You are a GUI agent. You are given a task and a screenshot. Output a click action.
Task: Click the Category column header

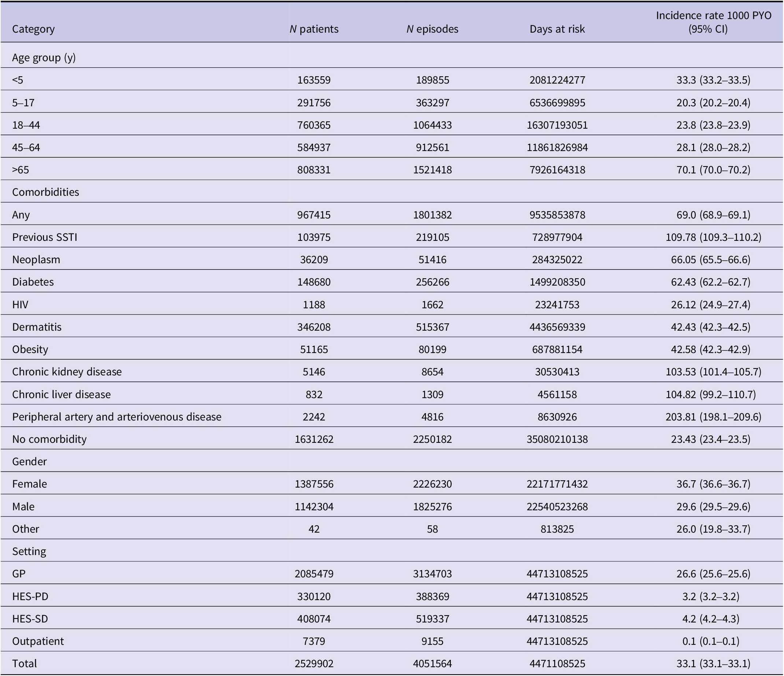coord(33,29)
